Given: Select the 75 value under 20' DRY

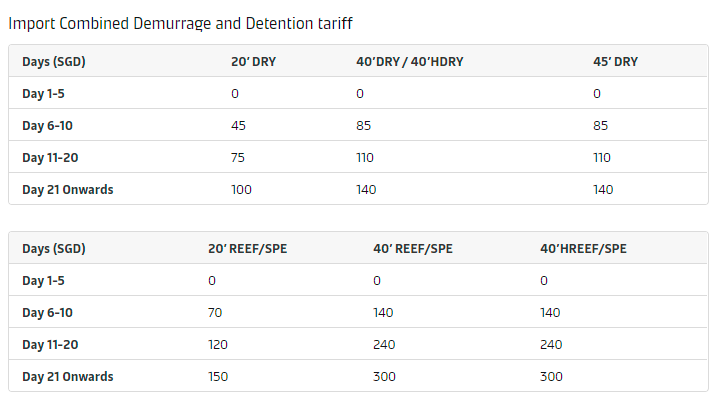Looking at the screenshot, I should [x=238, y=158].
